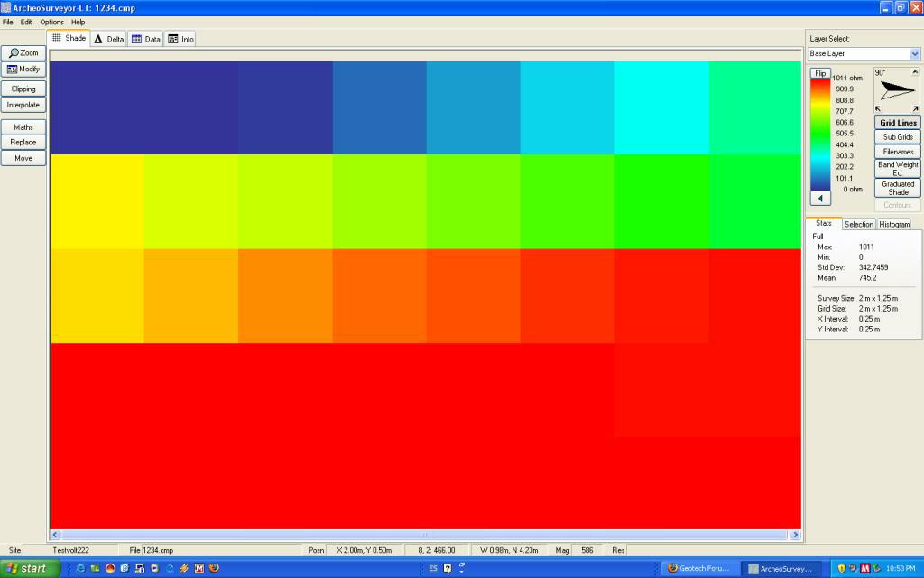Image resolution: width=924 pixels, height=578 pixels.
Task: Click the taskbar clock showing 10:53 PM
Action: click(x=901, y=569)
